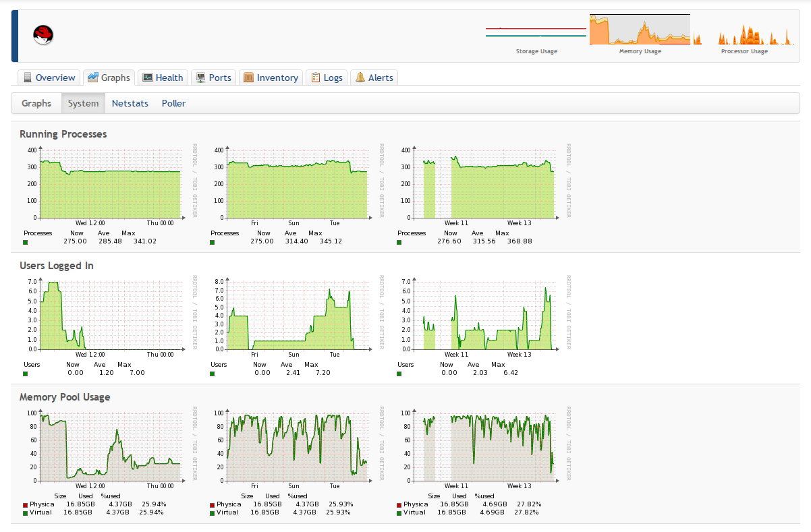Switch to the Netstats sub-tab
The image size is (811, 532).
point(130,103)
